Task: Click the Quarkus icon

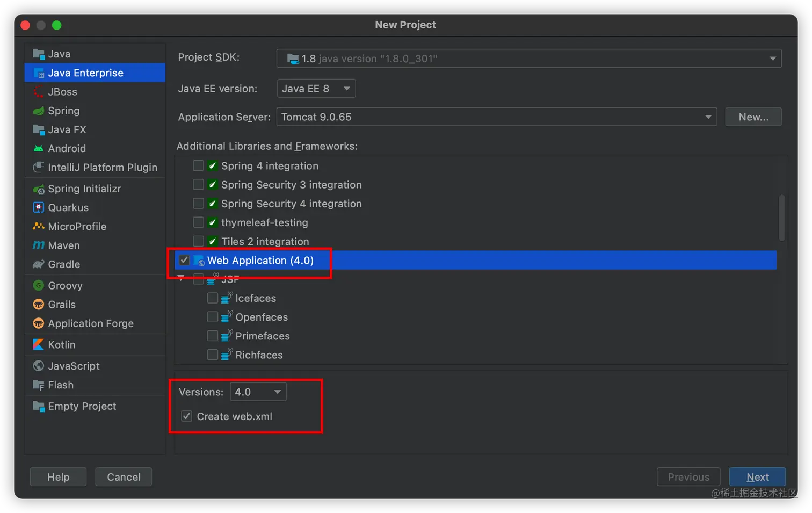Action: pos(39,207)
